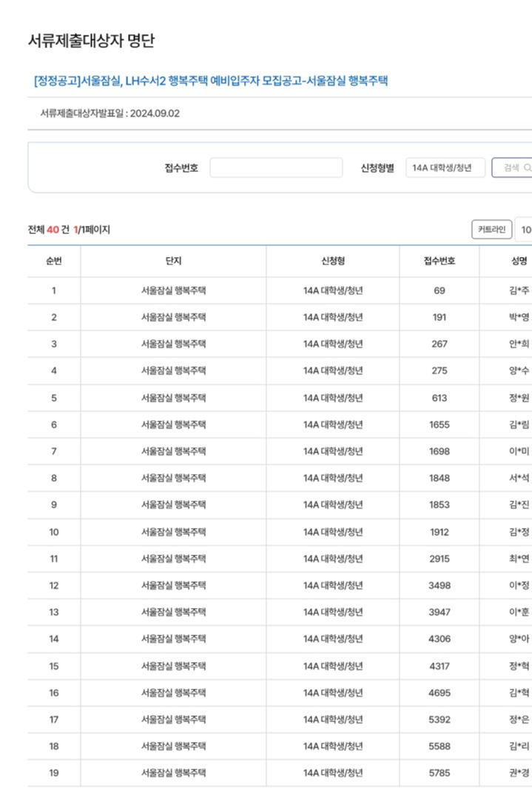Select receipt number 191 cell
The image size is (532, 788).
click(440, 317)
